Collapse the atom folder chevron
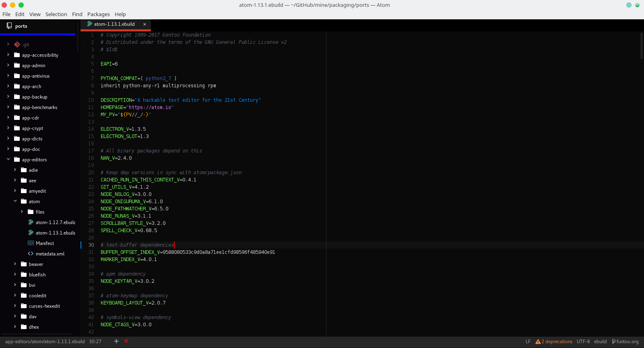This screenshot has width=644, height=348. (15, 201)
